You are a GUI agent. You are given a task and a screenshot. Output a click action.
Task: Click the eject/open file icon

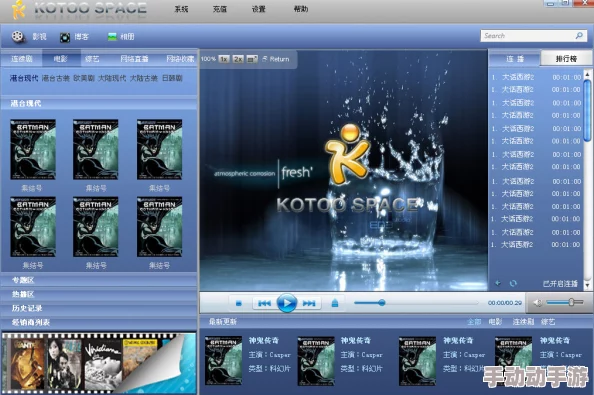click(x=335, y=303)
